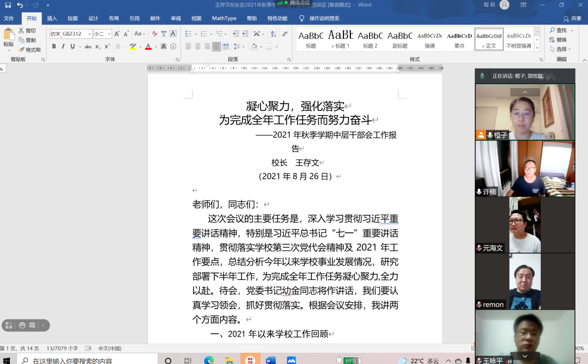Screen dimensions: 588x364
Task: Click the sort icon in paragraph group
Action: click(x=273, y=34)
